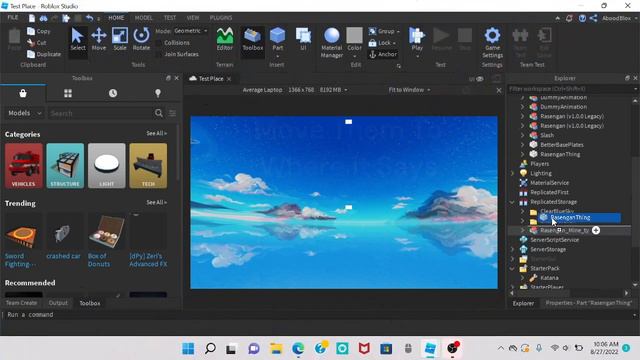Image resolution: width=640 pixels, height=360 pixels.
Task: Click the undo arrow in title toolbar
Action: click(x=90, y=18)
